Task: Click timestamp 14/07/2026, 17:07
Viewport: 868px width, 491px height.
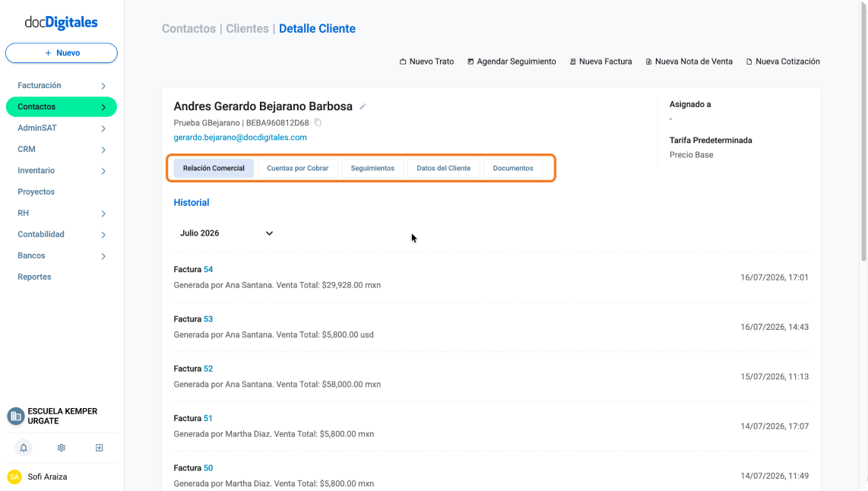Action: coord(775,426)
